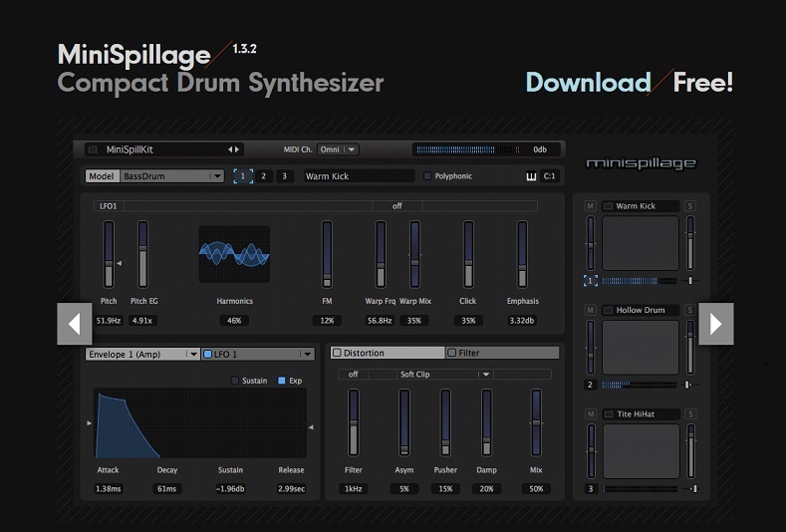Click the Model label button
The image size is (786, 532).
103,176
